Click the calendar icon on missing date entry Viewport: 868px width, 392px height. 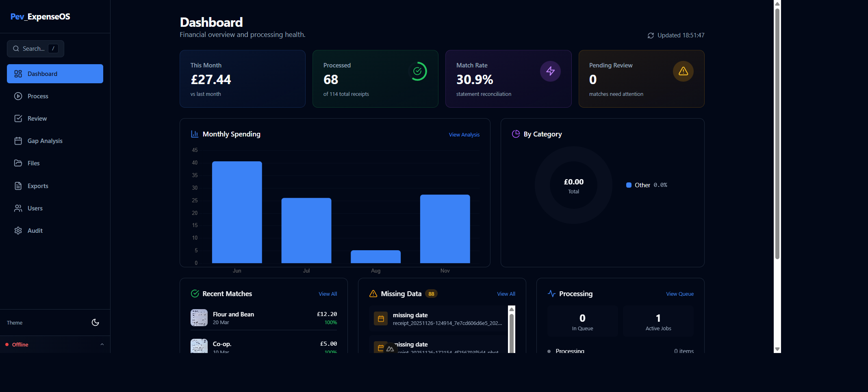coord(381,318)
